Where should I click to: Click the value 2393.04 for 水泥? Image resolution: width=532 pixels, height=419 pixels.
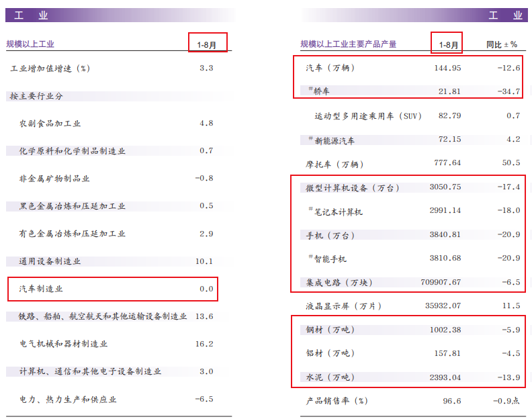(x=445, y=377)
